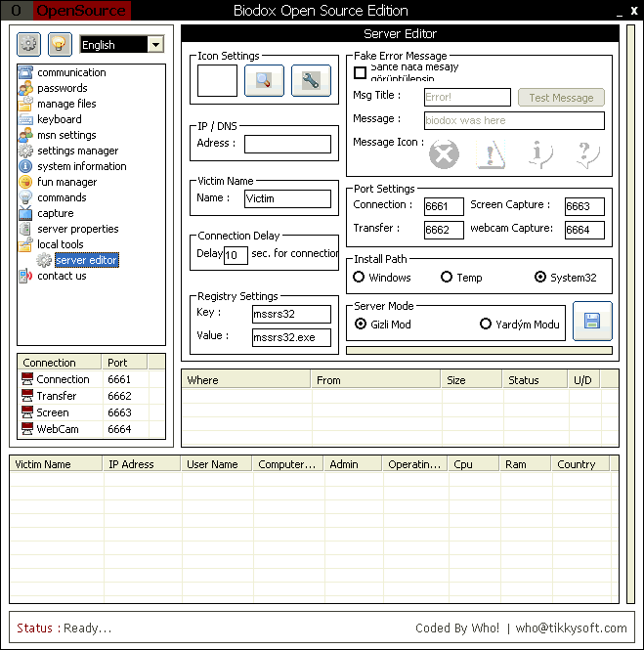Click the who@tikkysoft.com email link
This screenshot has width=644, height=650.
point(571,628)
